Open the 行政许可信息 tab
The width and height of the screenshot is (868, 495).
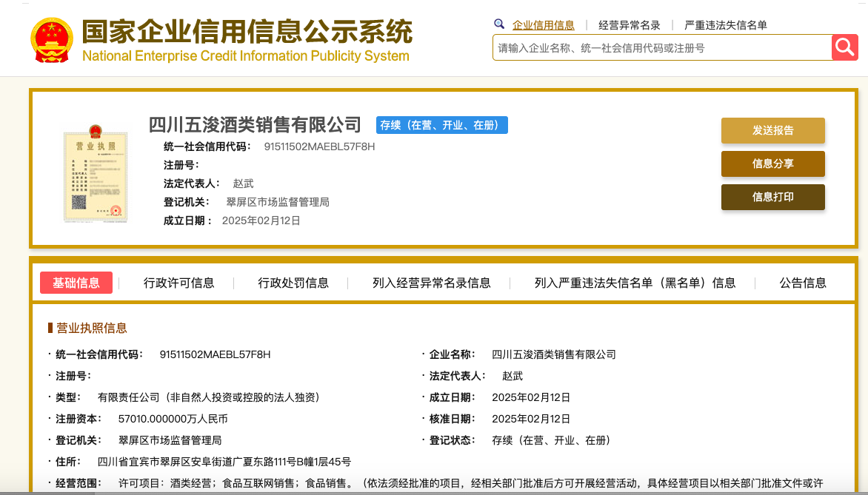tap(178, 283)
